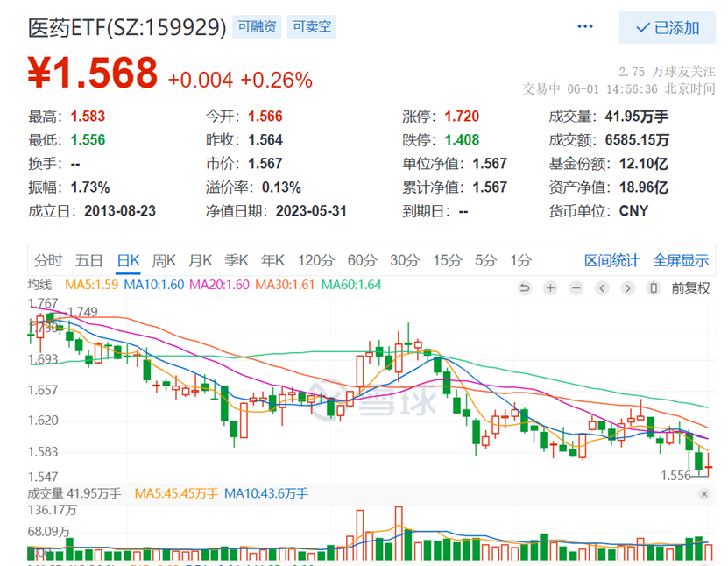This screenshot has height=566, width=728.
Task: Click the 可融资 tag
Action: pyautogui.click(x=257, y=26)
